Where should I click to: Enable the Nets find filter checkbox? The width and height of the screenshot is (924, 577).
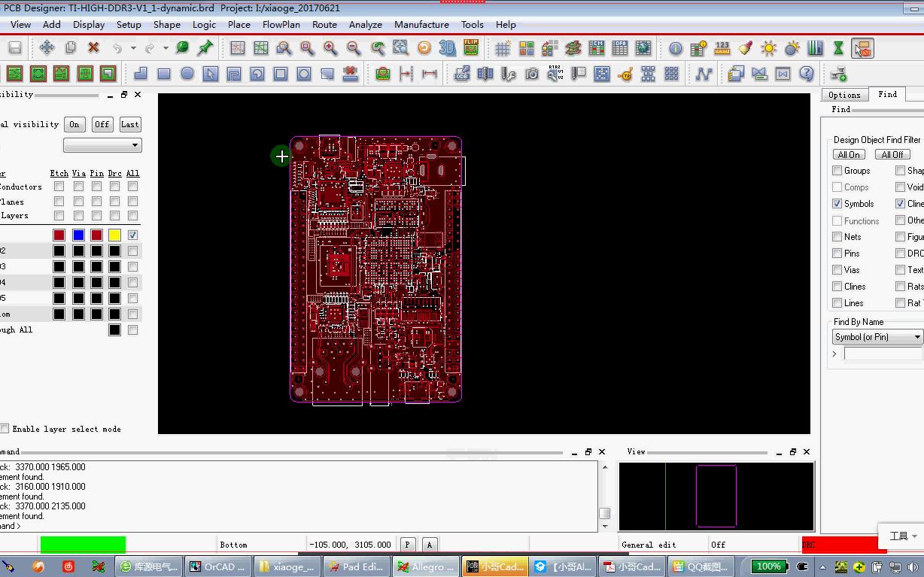(x=837, y=237)
